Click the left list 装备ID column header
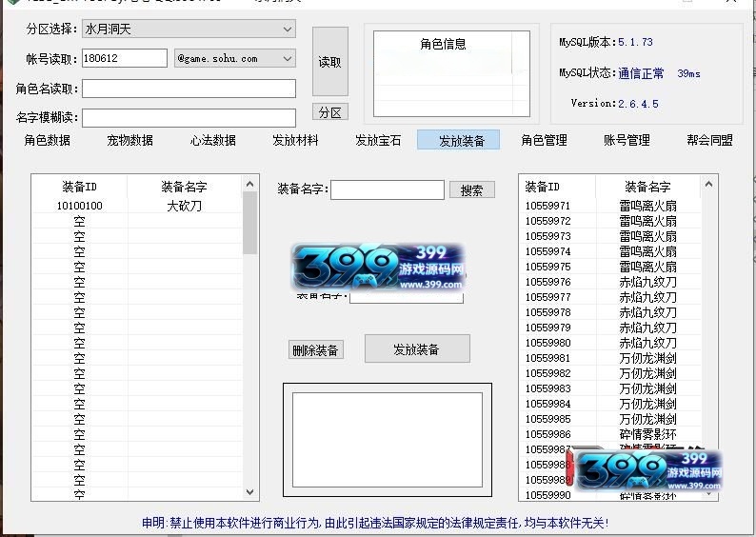Screen dimensions: 756x537 point(80,187)
